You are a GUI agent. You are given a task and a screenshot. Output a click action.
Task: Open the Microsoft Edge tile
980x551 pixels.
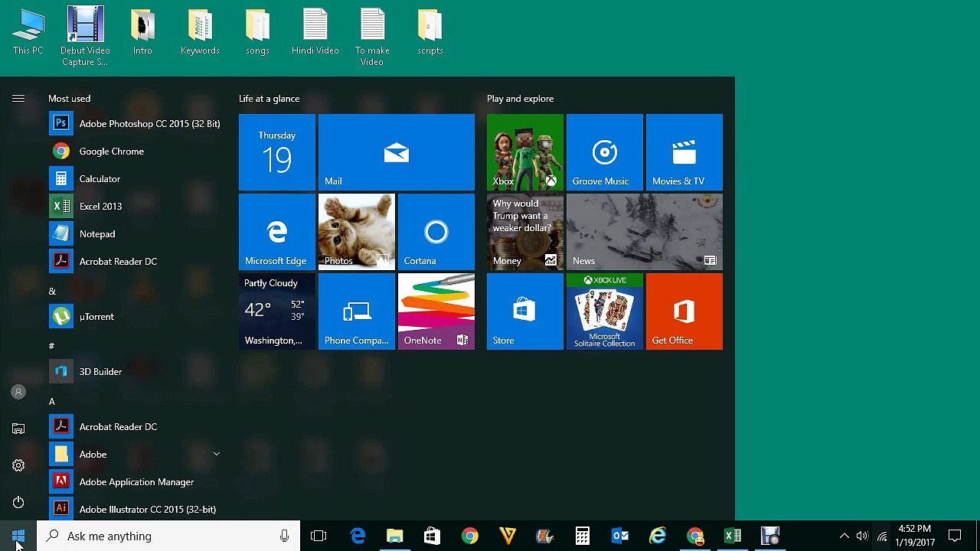[x=277, y=232]
